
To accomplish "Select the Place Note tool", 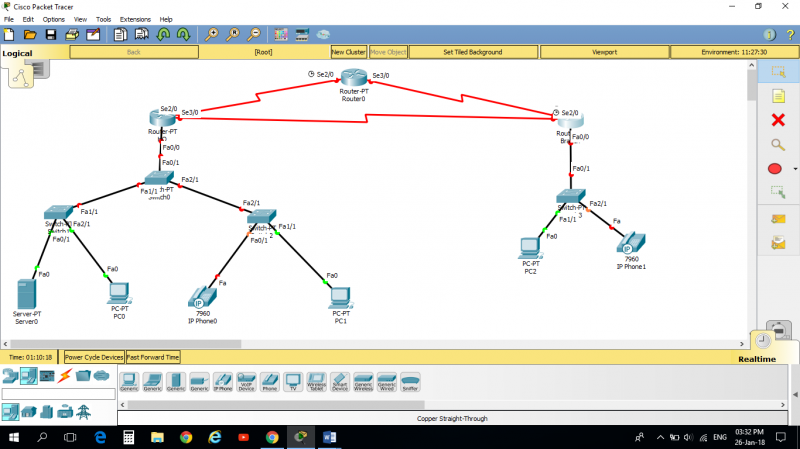I will click(x=778, y=96).
